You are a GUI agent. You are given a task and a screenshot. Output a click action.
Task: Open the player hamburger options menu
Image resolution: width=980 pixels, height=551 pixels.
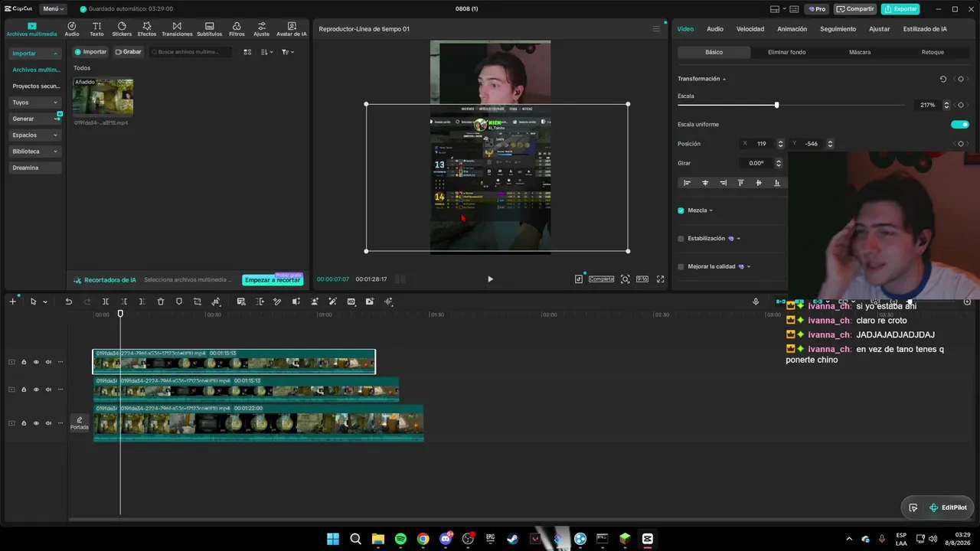656,29
